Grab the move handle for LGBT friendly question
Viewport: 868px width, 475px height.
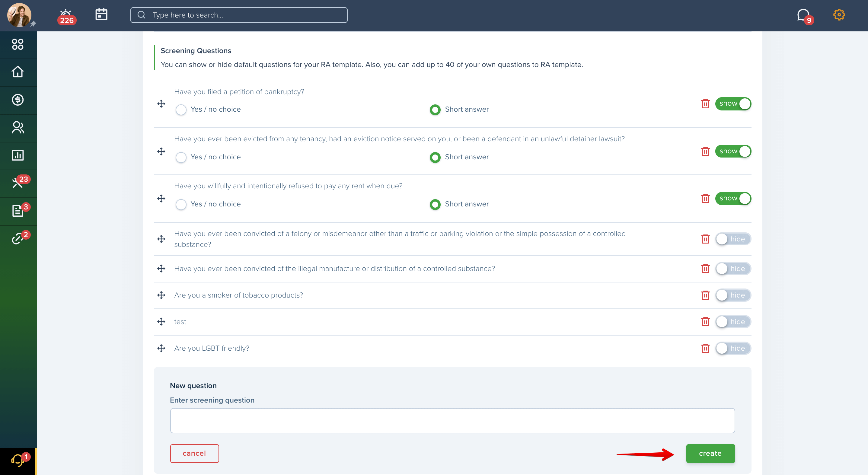[x=161, y=348]
